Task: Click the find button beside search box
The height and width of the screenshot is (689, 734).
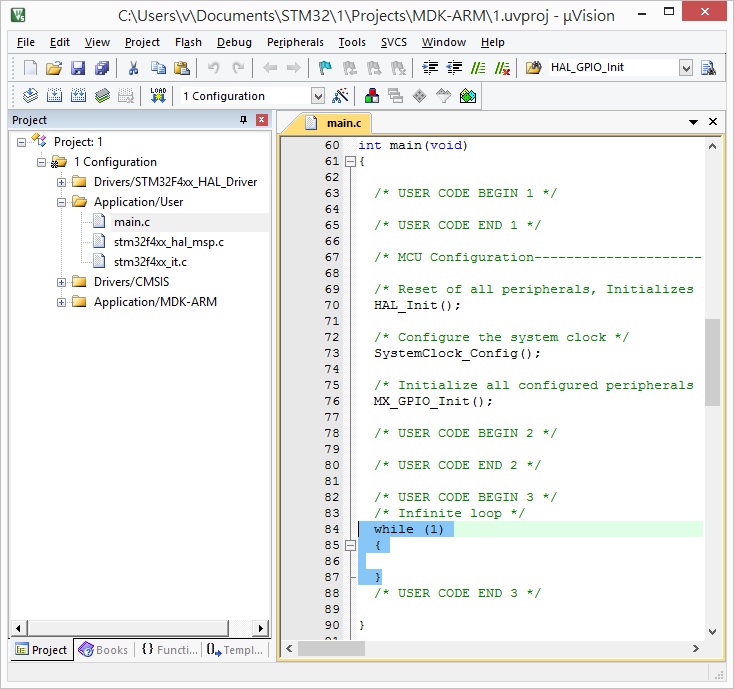Action: coord(709,68)
